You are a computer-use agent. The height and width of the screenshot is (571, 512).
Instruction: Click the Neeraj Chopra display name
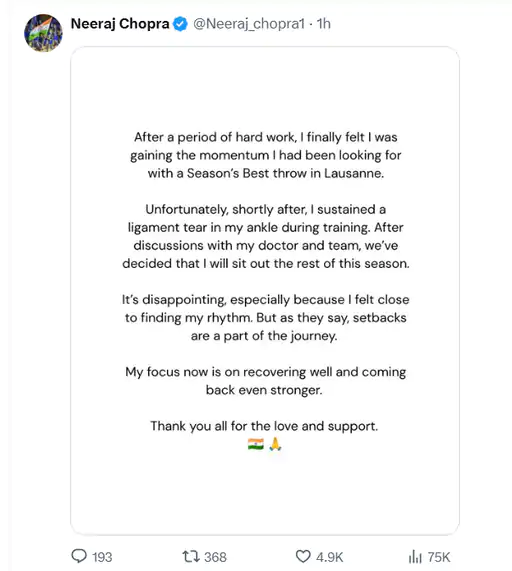[x=120, y=24]
